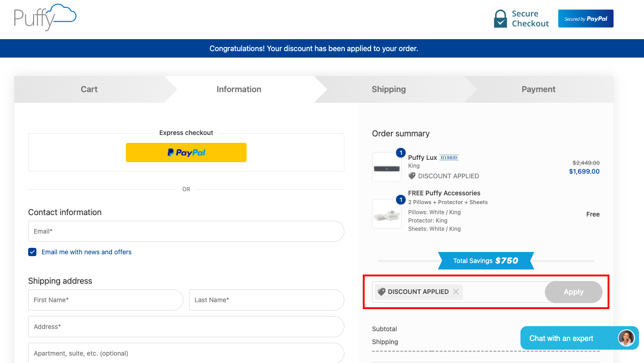The image size is (644, 363).
Task: Select the Information checkout step
Action: point(239,89)
